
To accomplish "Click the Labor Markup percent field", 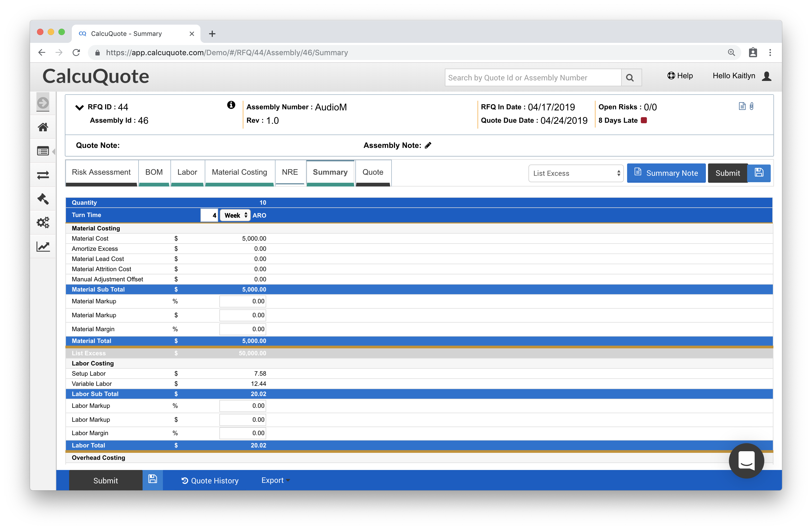I will coord(243,406).
